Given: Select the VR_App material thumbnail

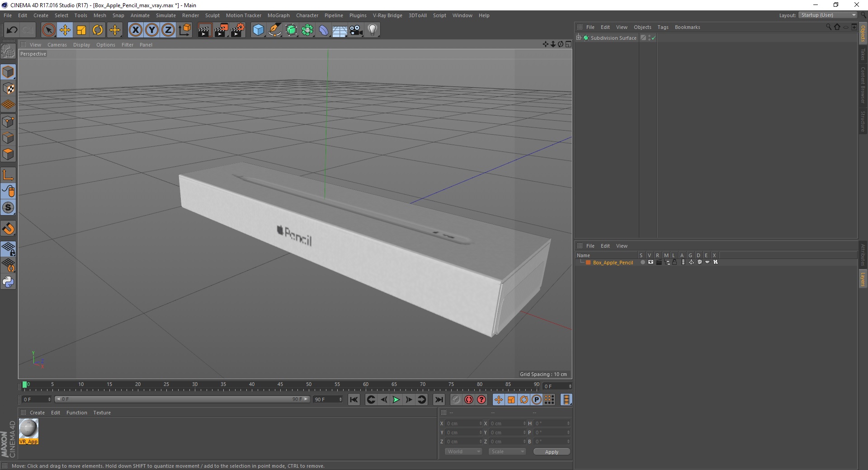Looking at the screenshot, I should point(28,429).
